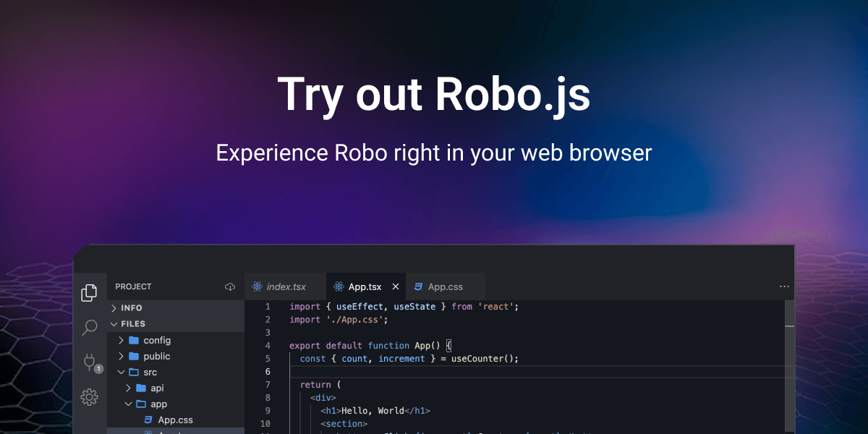Open settings via the gear icon
This screenshot has width=868, height=434.
coord(90,397)
